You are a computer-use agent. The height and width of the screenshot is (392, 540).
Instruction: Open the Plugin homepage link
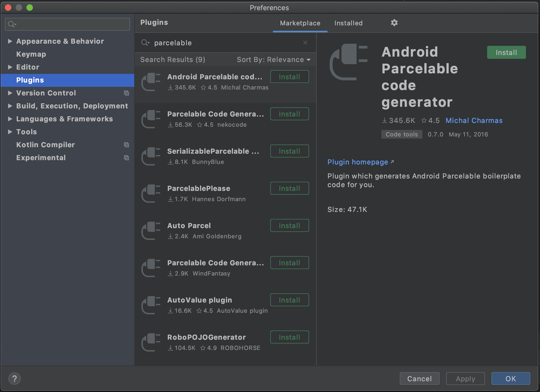click(x=358, y=162)
